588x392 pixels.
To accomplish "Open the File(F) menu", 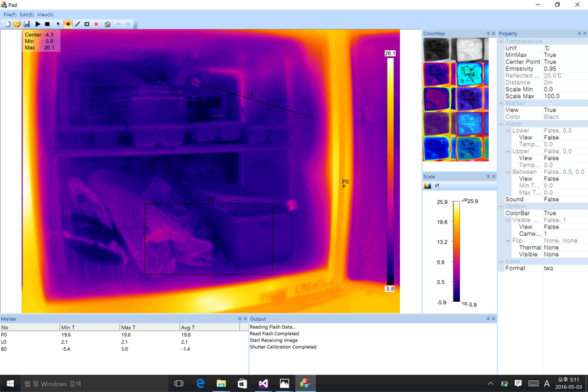I will [x=10, y=14].
